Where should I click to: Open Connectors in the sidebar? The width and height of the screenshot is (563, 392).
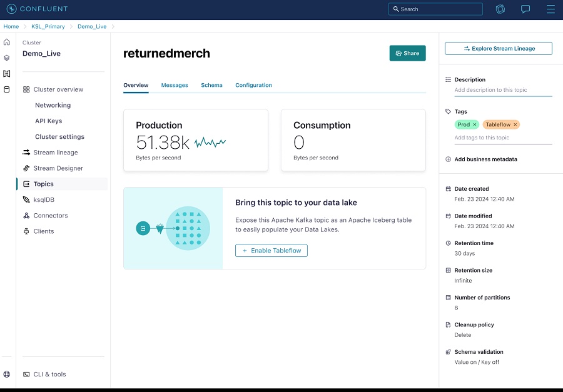[x=51, y=216]
